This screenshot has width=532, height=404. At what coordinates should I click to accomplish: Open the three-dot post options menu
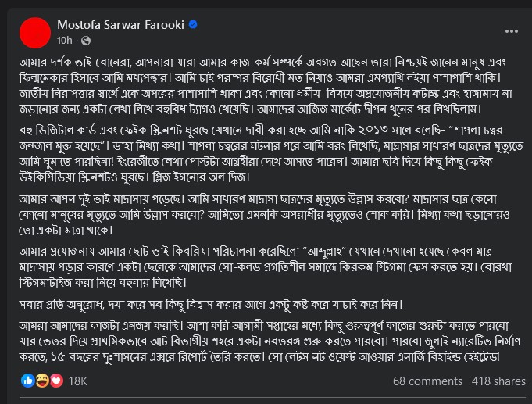click(512, 31)
